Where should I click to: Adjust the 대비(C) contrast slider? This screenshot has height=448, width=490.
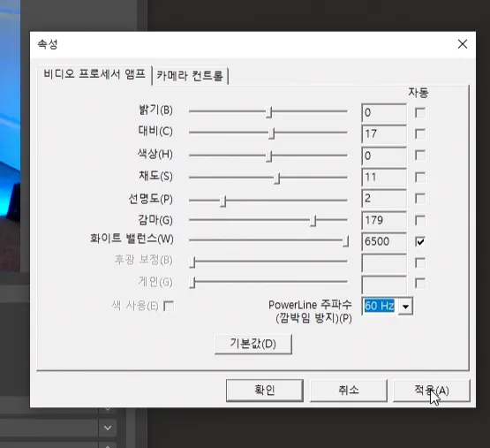tap(271, 133)
